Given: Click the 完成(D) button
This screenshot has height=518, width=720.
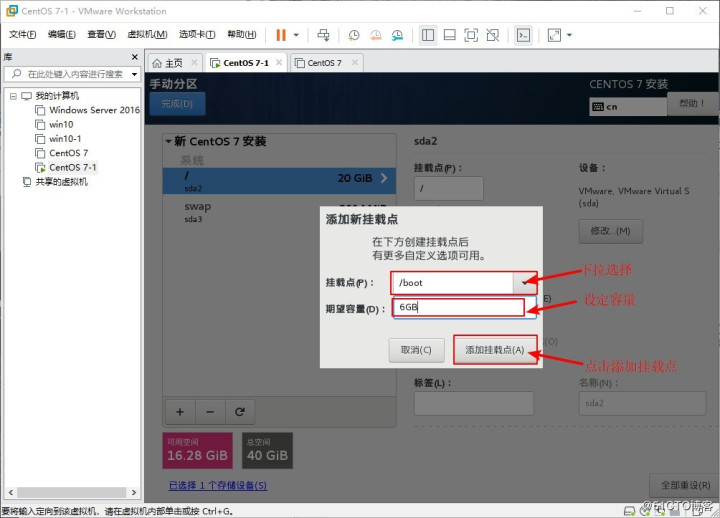Looking at the screenshot, I should 177,104.
